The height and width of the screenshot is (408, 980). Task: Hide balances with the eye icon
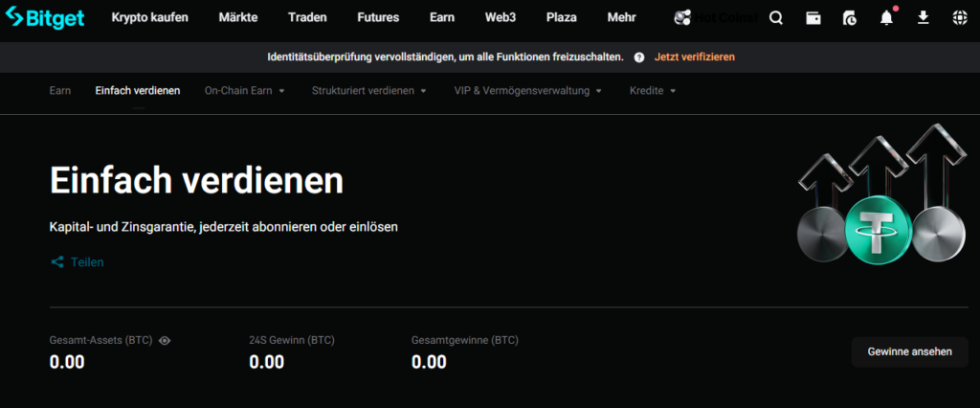click(165, 340)
